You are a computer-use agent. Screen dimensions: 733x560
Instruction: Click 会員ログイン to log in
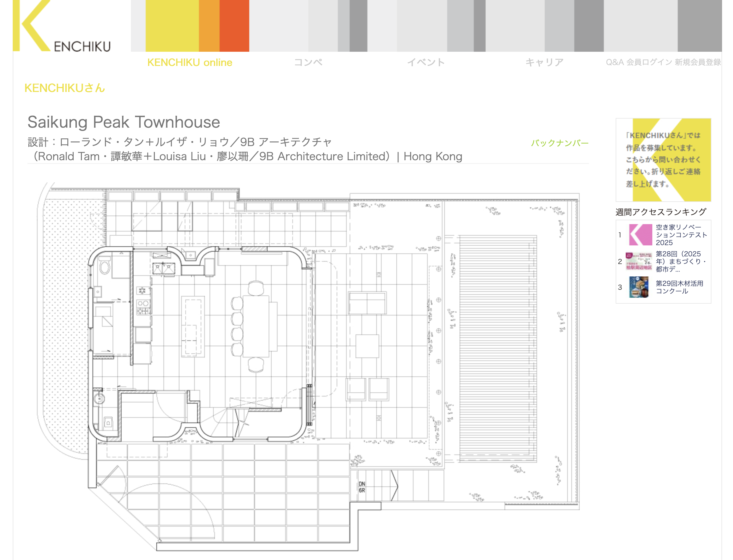pos(649,62)
